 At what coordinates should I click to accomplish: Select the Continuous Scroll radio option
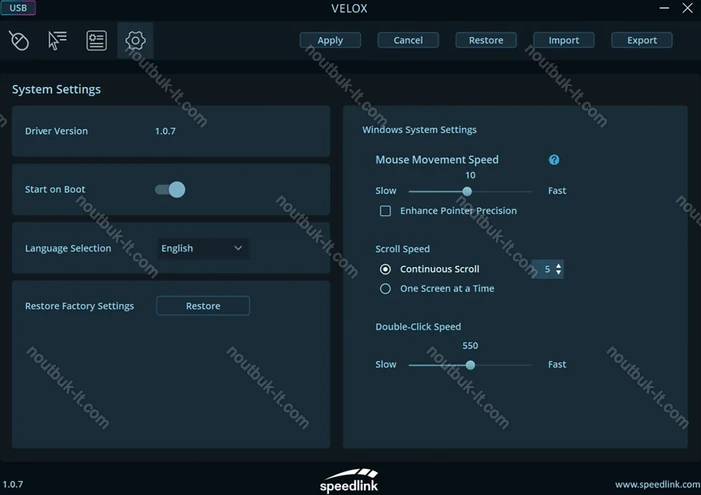pyautogui.click(x=385, y=269)
